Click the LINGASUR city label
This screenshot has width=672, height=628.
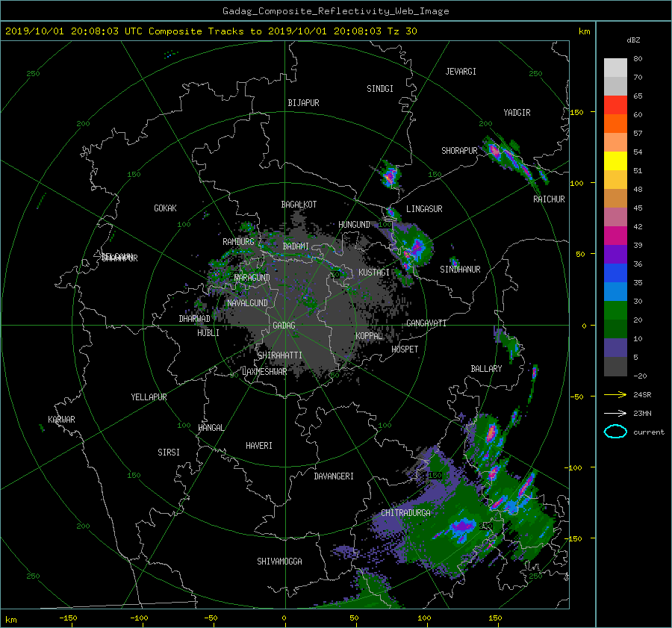(x=424, y=209)
